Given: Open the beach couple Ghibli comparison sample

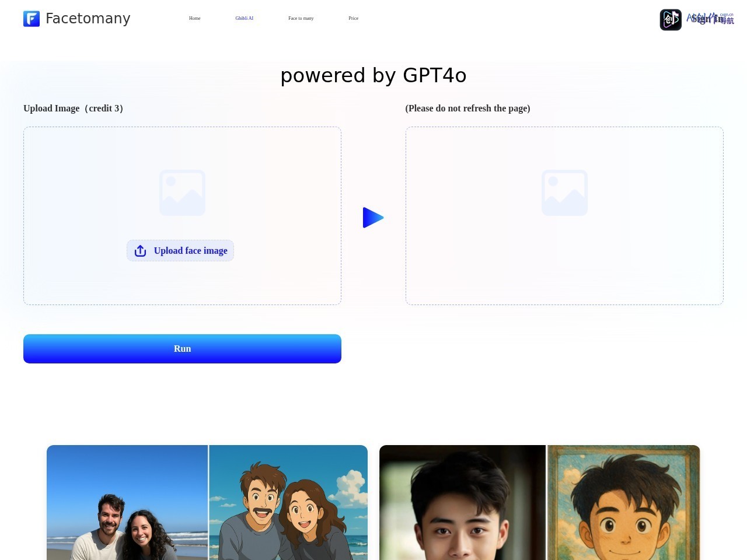Looking at the screenshot, I should click(x=207, y=502).
